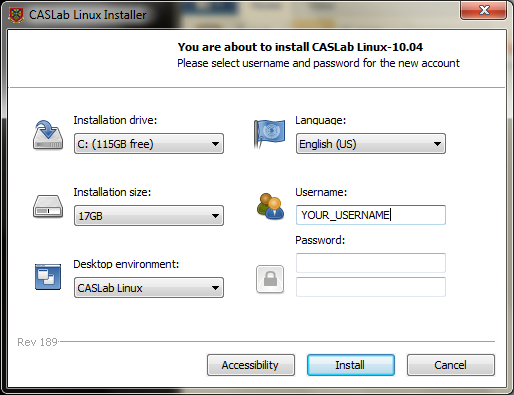Click the Install button
Viewport: 514px width, 395px height.
pyautogui.click(x=351, y=365)
